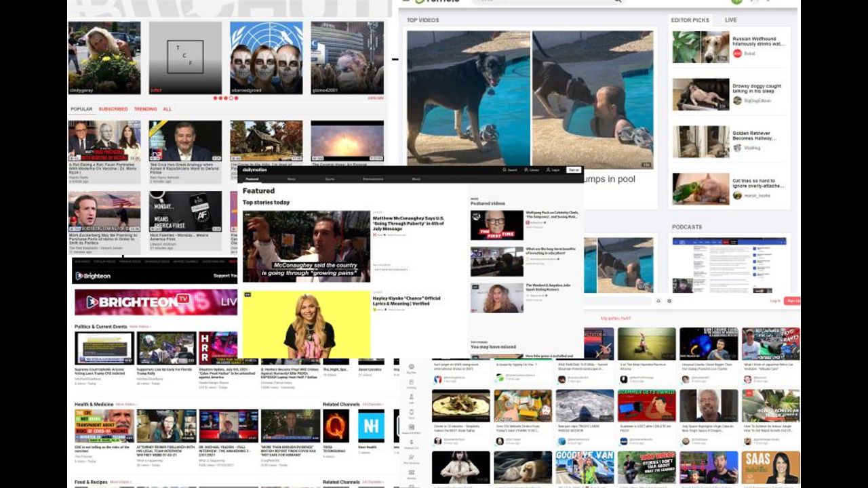Screen dimensions: 868x488
Task: Open the EDITOR PICKS tab
Action: (690, 20)
